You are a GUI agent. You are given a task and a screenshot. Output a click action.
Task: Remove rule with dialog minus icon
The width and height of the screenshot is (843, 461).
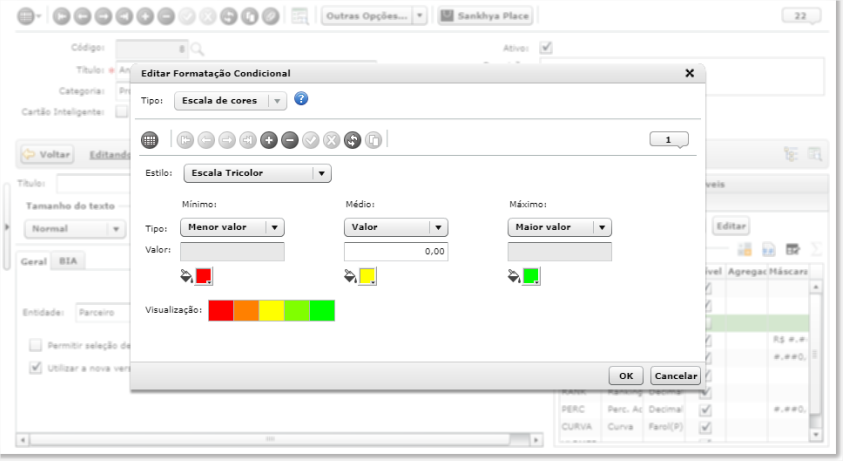tap(290, 140)
